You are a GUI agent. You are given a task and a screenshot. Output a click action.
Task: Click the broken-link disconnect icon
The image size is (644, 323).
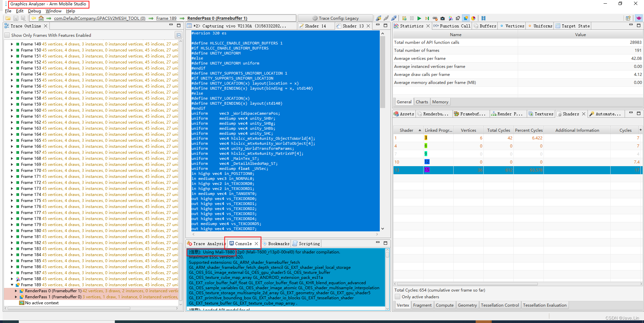[435, 18]
